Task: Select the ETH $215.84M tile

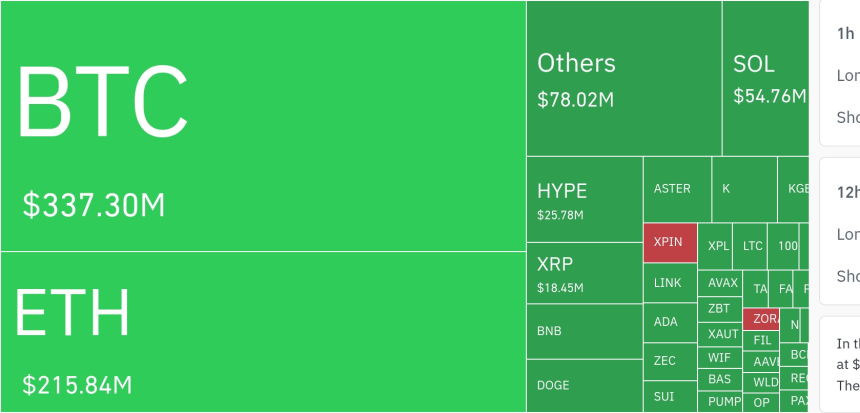Action: point(263,331)
